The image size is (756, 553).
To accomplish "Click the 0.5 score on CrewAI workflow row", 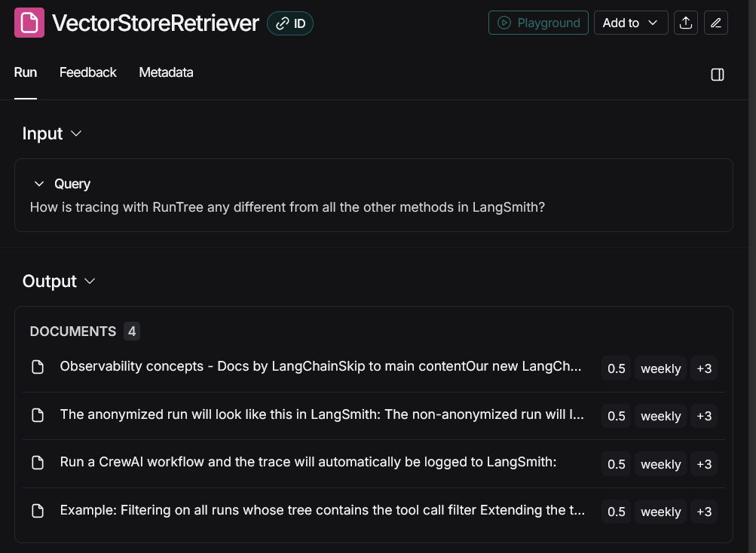I will pos(616,464).
